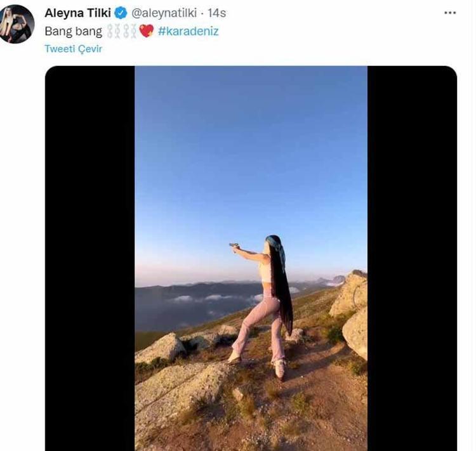Click the chain emojis after Bang bang

coord(122,30)
